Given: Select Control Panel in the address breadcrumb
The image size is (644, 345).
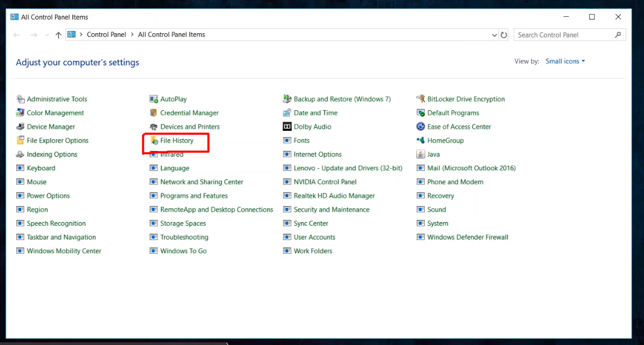Looking at the screenshot, I should pos(106,35).
